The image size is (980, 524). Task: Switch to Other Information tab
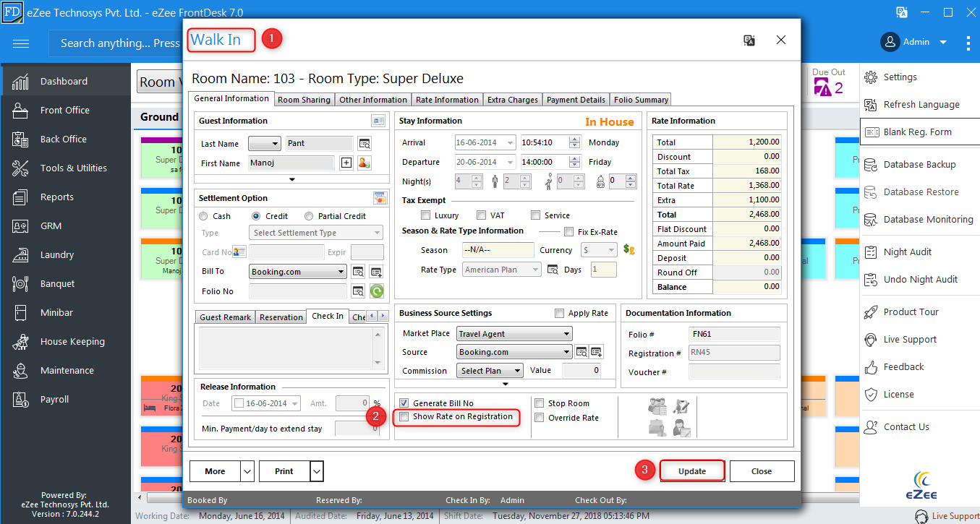point(373,100)
